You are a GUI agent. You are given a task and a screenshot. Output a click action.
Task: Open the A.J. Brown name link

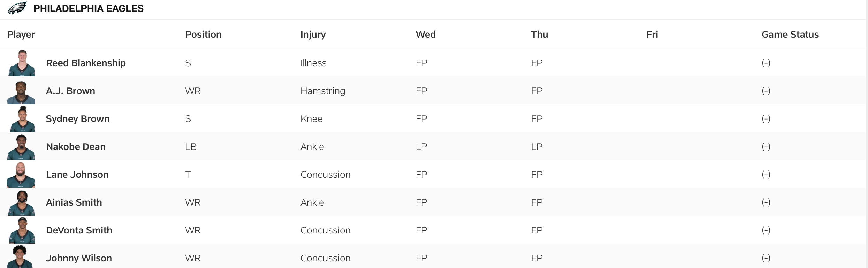pos(70,91)
